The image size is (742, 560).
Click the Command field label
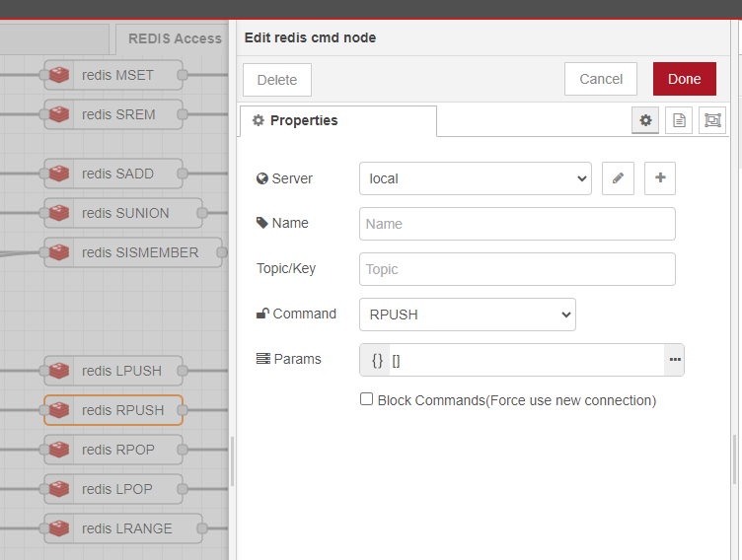[x=304, y=314]
